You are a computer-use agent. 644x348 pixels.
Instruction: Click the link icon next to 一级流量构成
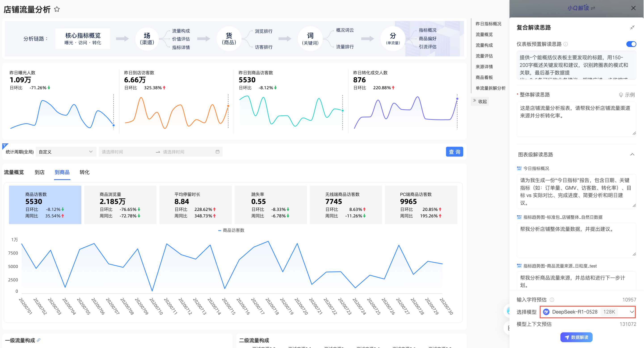point(38,340)
